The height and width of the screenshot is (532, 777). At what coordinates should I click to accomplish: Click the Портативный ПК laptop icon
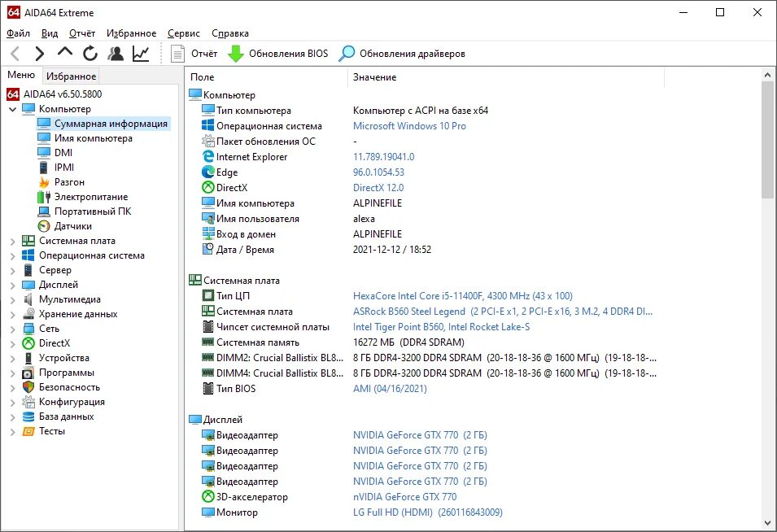coord(44,211)
